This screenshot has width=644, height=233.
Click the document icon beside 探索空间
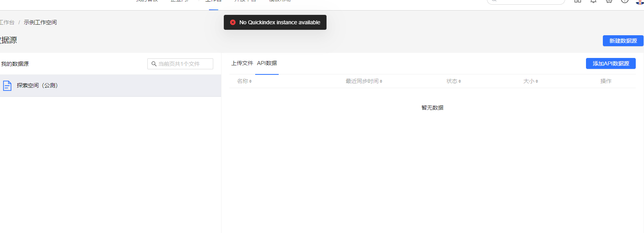click(7, 85)
